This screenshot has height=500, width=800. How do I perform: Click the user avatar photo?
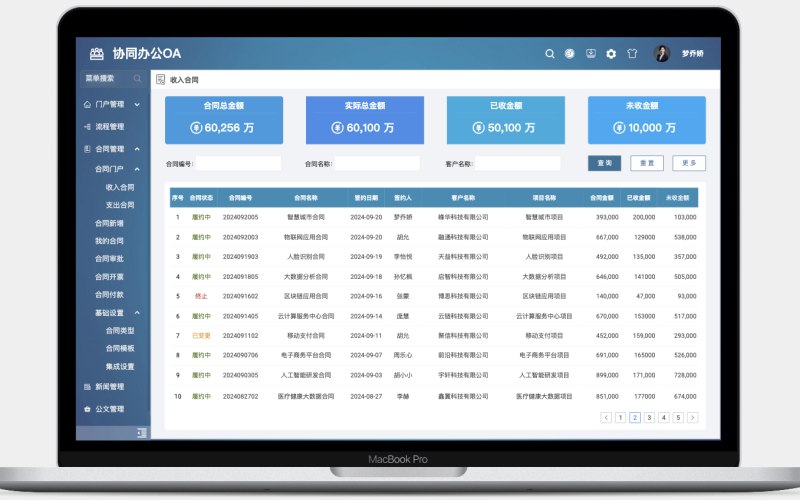click(x=662, y=54)
